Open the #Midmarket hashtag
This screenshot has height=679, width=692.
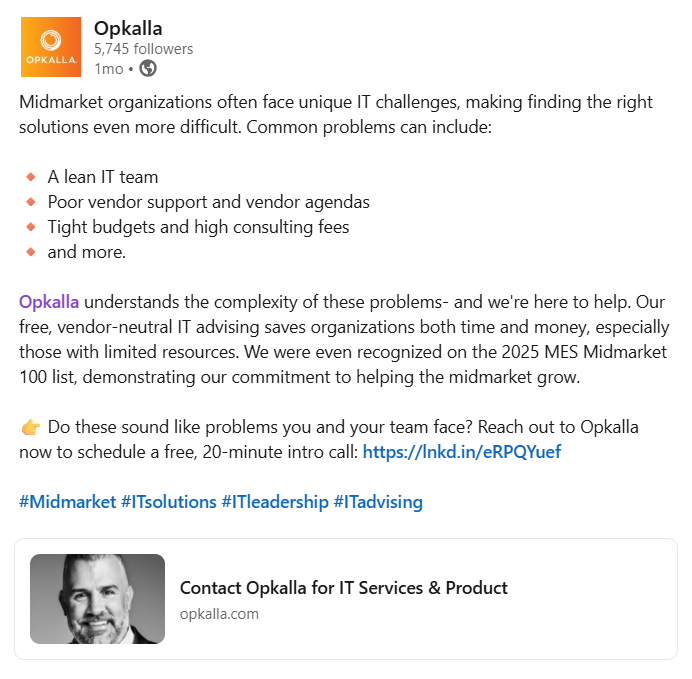click(x=67, y=502)
